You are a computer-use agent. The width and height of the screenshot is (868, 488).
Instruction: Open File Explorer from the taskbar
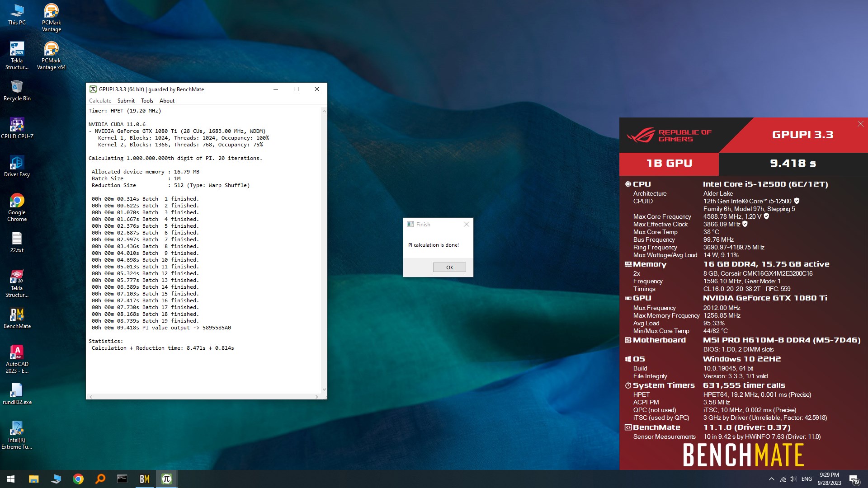(34, 479)
